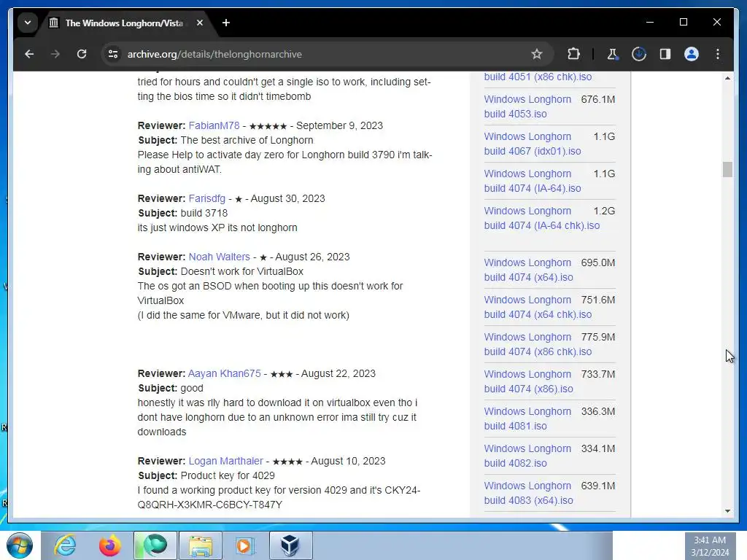Screen dimensions: 747x560
Task: Click the page scrollbar down arrow
Action: tap(727, 511)
